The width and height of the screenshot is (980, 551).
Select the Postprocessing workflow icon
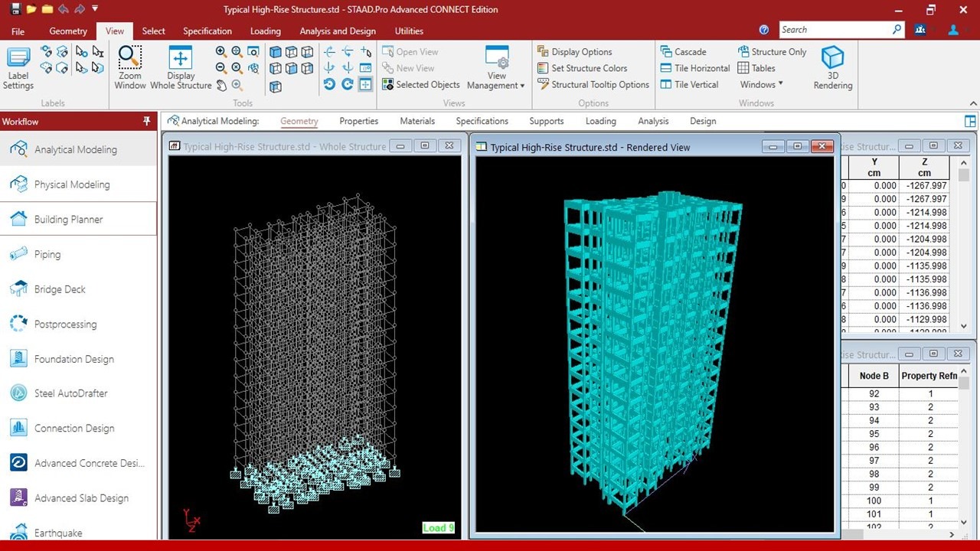click(x=18, y=324)
